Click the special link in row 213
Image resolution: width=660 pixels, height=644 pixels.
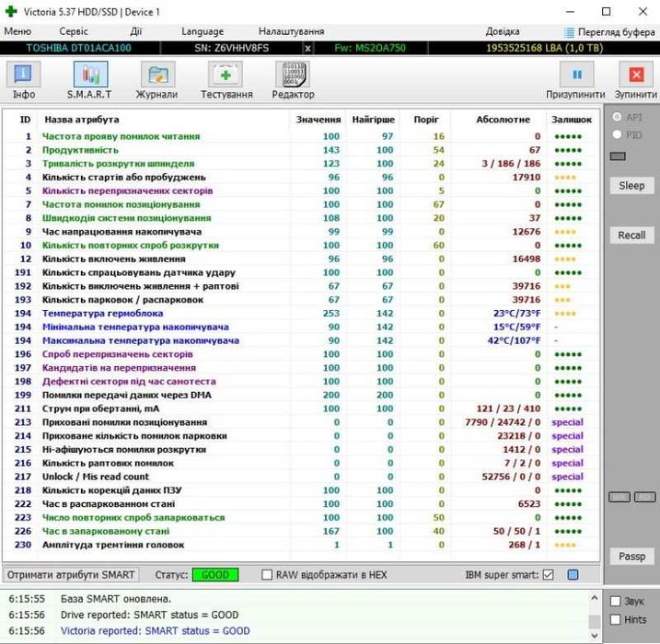tap(567, 422)
